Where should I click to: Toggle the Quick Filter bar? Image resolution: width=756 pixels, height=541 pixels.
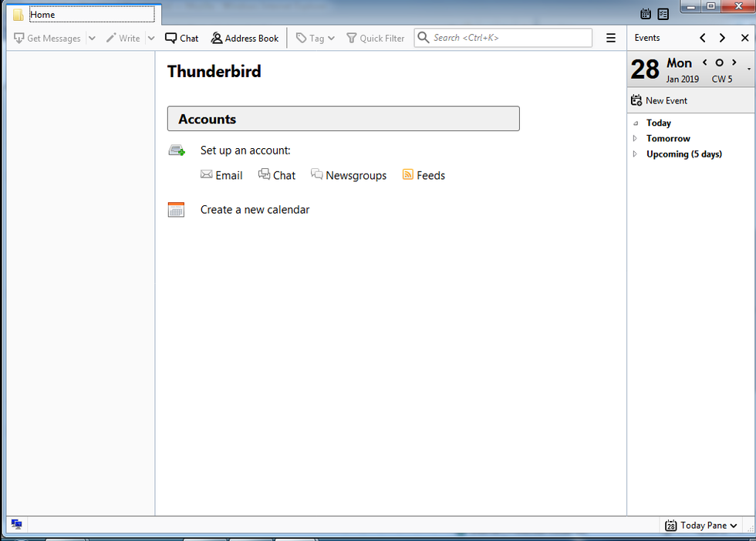[x=376, y=38]
